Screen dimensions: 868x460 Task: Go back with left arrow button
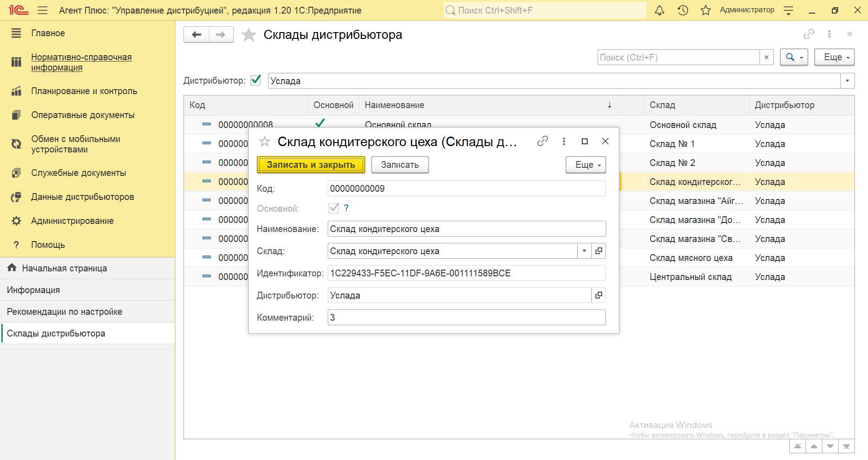point(197,34)
